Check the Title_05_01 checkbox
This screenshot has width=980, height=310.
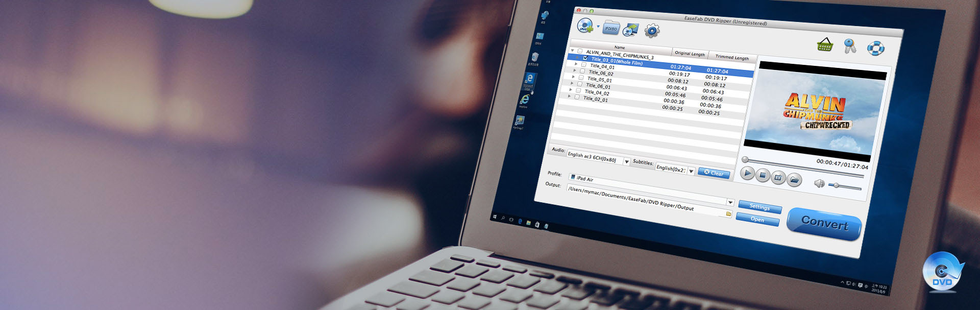(581, 78)
